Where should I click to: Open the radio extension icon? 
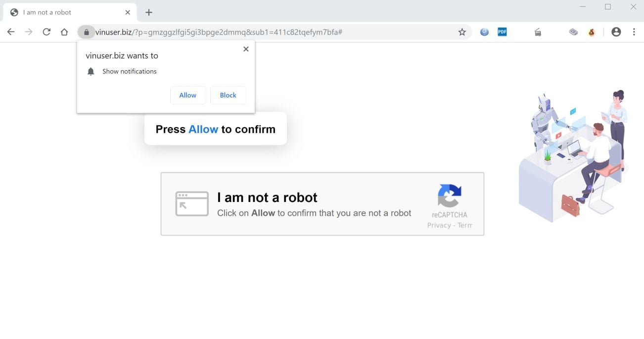click(x=538, y=32)
